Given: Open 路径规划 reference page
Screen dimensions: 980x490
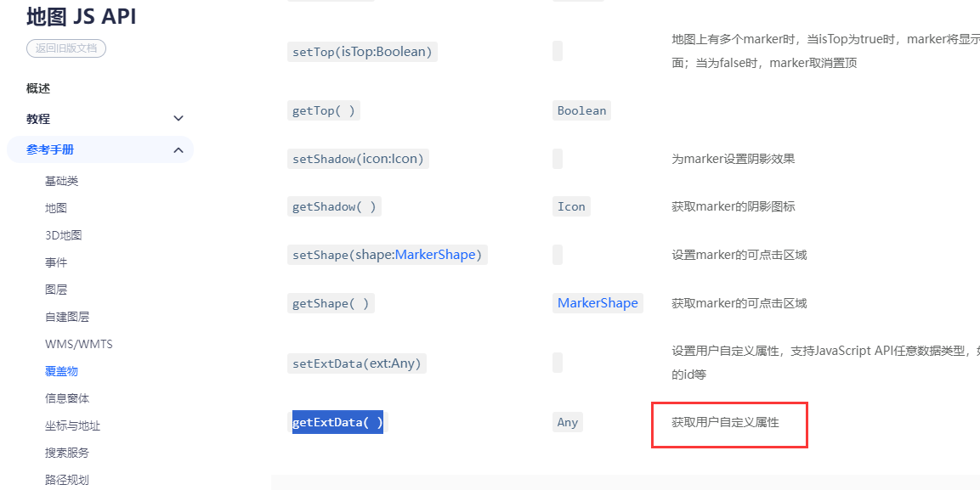Looking at the screenshot, I should click(67, 480).
